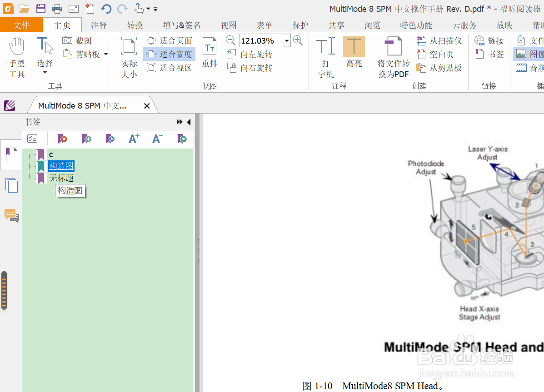Screen dimensions: 544x392
Task: Switch to the 转换 ribbon tab
Action: click(135, 25)
